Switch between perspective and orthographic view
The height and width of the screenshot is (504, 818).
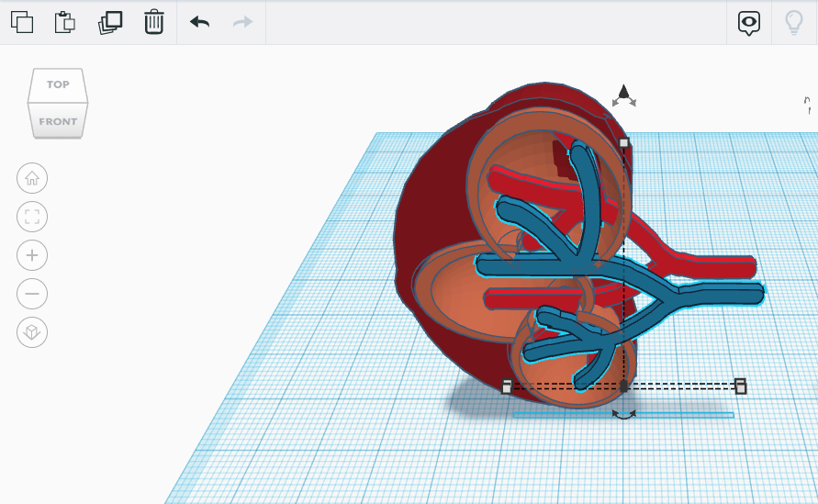[x=32, y=332]
